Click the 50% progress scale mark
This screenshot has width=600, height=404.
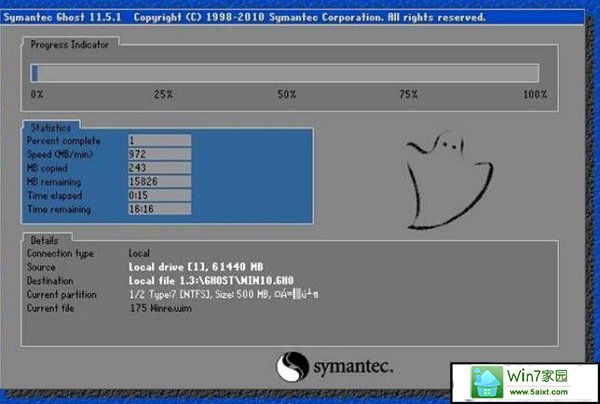(287, 94)
